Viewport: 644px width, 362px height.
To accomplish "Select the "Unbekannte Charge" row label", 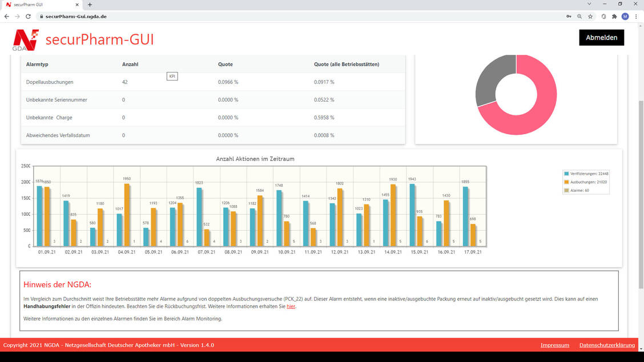I will pos(49,118).
